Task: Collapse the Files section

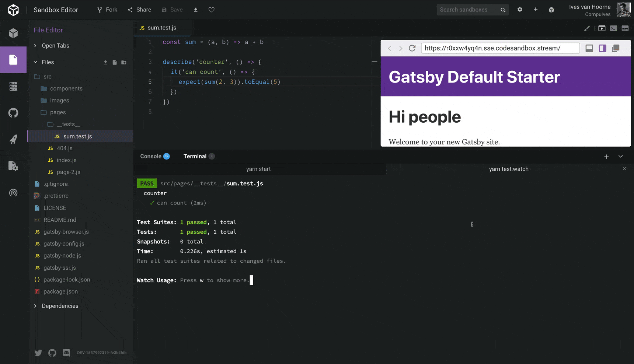Action: click(48, 62)
